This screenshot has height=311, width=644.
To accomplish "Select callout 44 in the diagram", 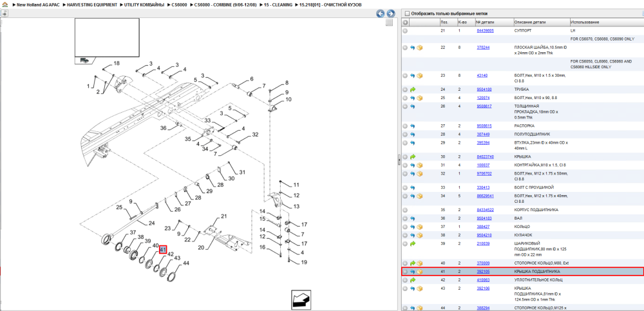I will tap(185, 263).
